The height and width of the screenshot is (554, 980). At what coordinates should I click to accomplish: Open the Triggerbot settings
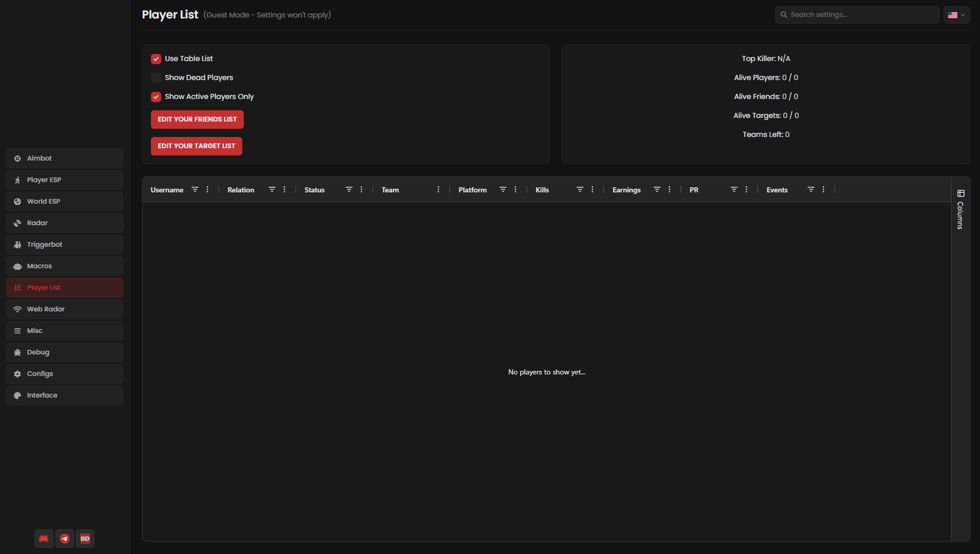pyautogui.click(x=65, y=245)
